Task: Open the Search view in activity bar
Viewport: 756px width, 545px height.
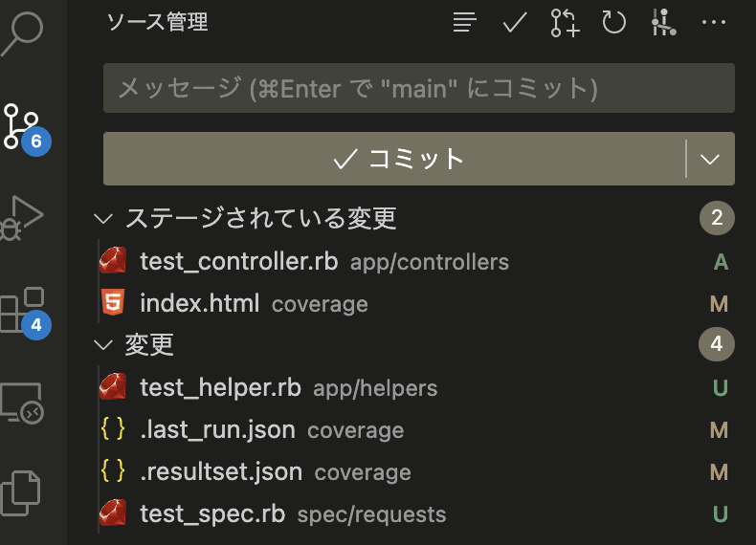Action: point(22,33)
